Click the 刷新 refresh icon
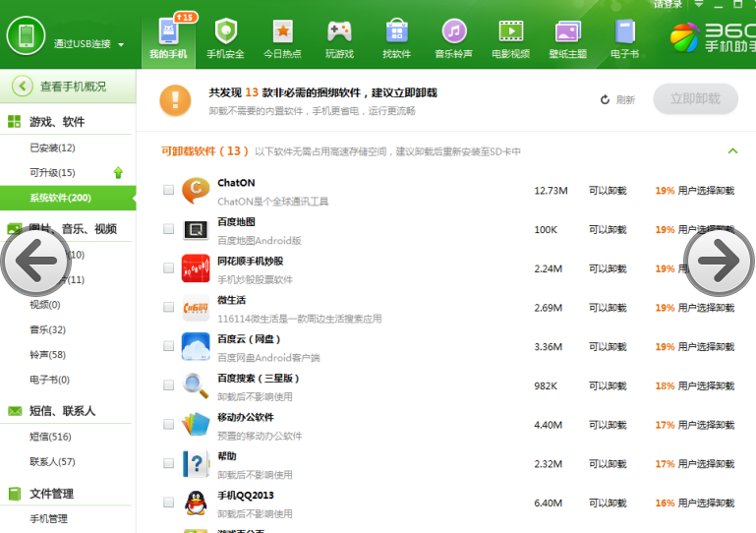 click(x=605, y=100)
